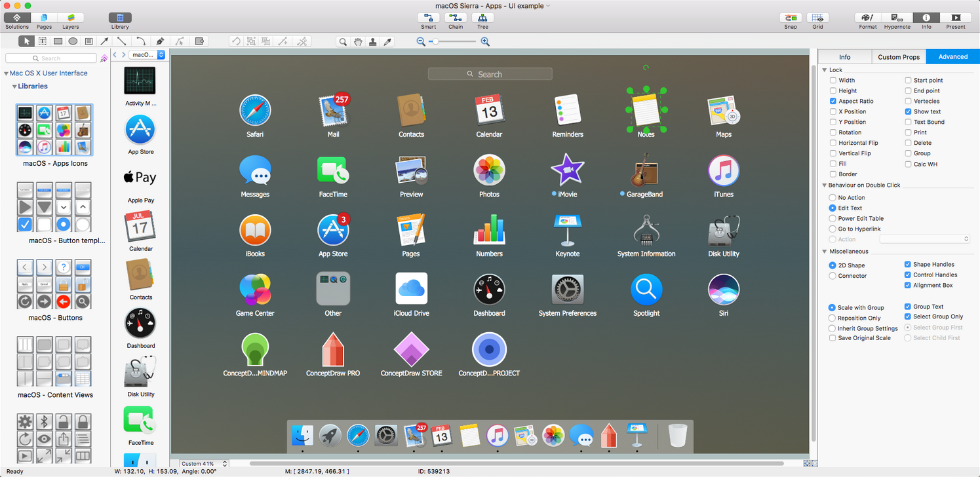Switch to the Info tab
The image size is (980, 477).
click(845, 57)
